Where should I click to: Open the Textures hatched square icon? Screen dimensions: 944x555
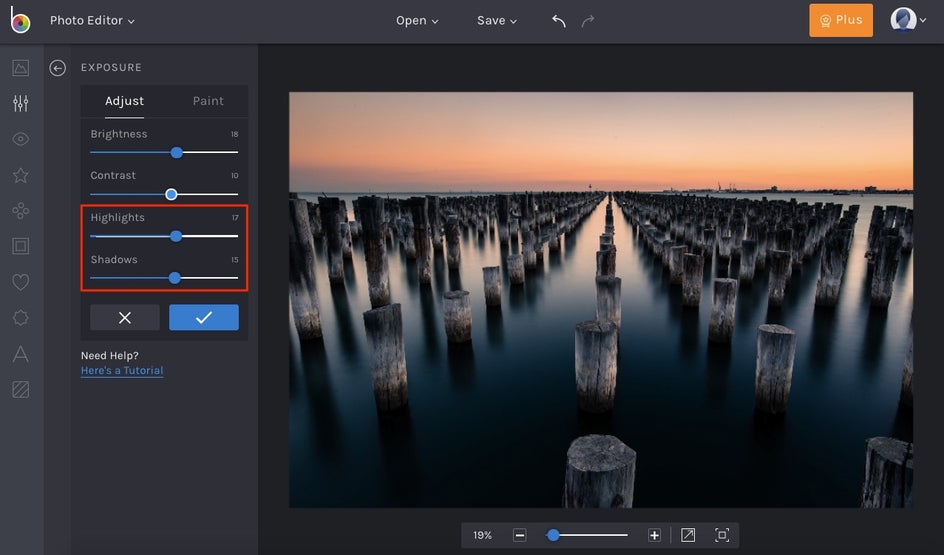point(21,389)
